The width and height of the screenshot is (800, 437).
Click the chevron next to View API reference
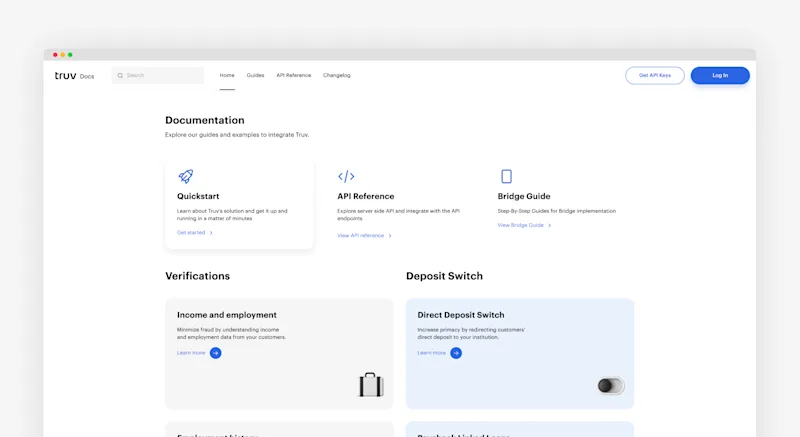390,236
